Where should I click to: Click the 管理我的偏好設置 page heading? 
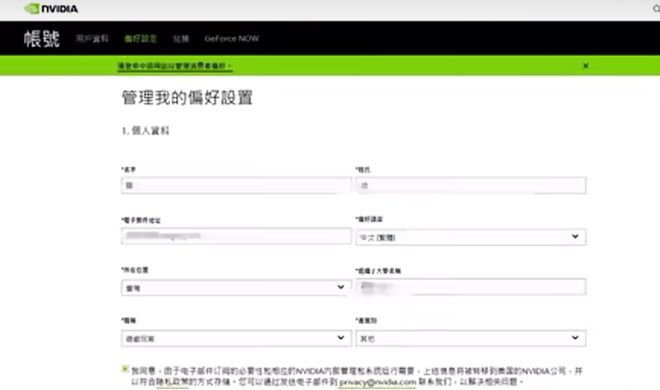[187, 98]
